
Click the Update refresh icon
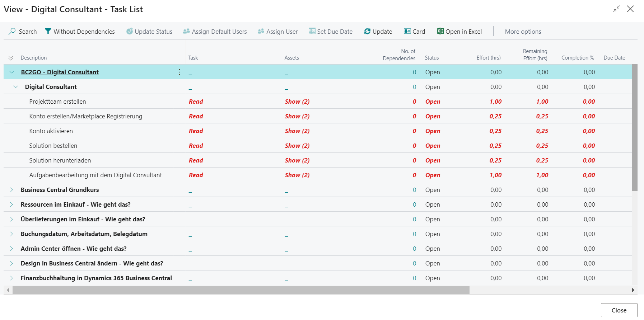(367, 32)
